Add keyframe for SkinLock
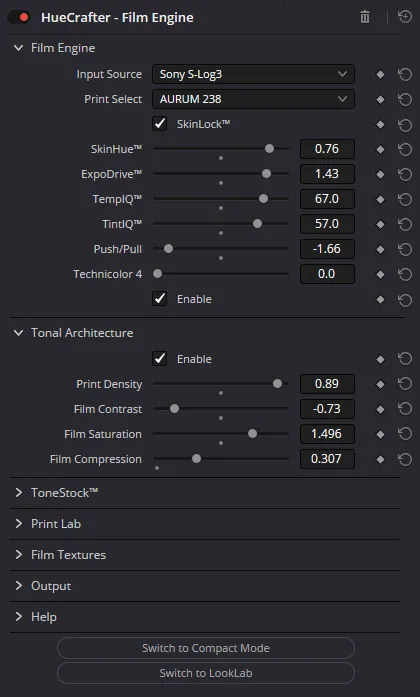The height and width of the screenshot is (697, 420). tap(380, 124)
